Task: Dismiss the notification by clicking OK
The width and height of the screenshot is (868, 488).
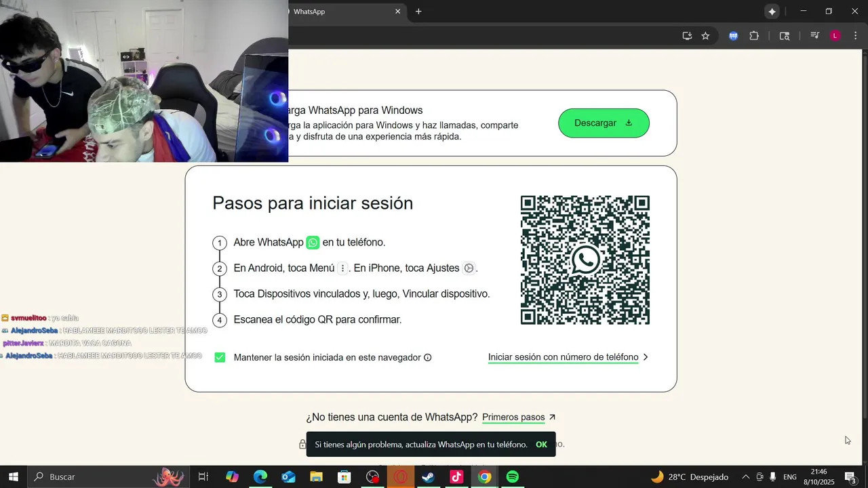Action: (x=541, y=445)
